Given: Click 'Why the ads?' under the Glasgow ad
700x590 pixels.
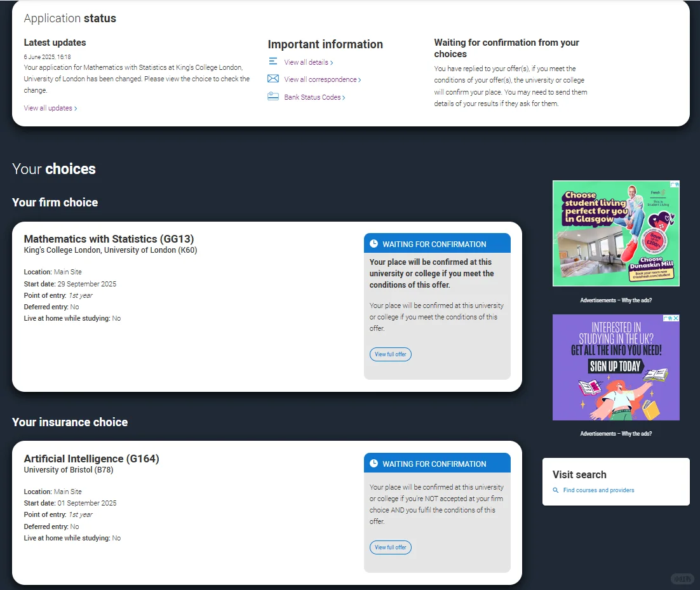Looking at the screenshot, I should pos(636,300).
